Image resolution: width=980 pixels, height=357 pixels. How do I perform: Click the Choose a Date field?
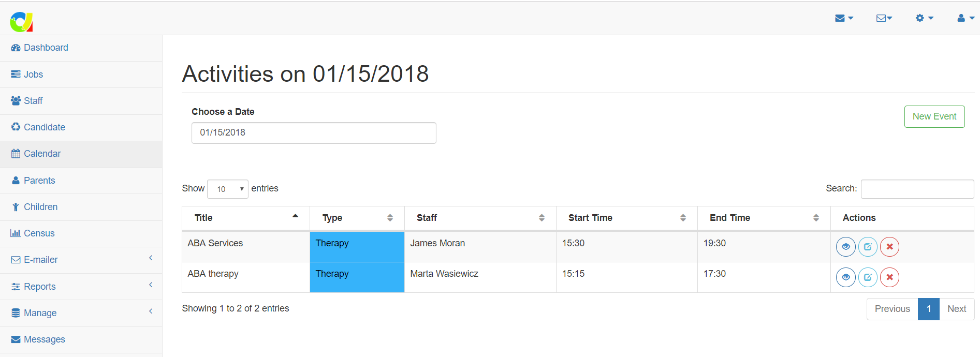tap(314, 133)
